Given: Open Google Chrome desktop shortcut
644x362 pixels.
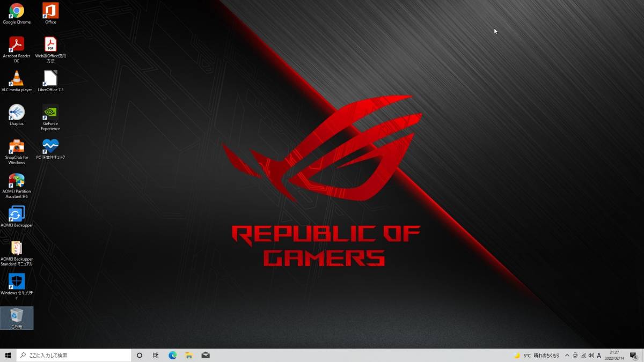Looking at the screenshot, I should pyautogui.click(x=17, y=14).
